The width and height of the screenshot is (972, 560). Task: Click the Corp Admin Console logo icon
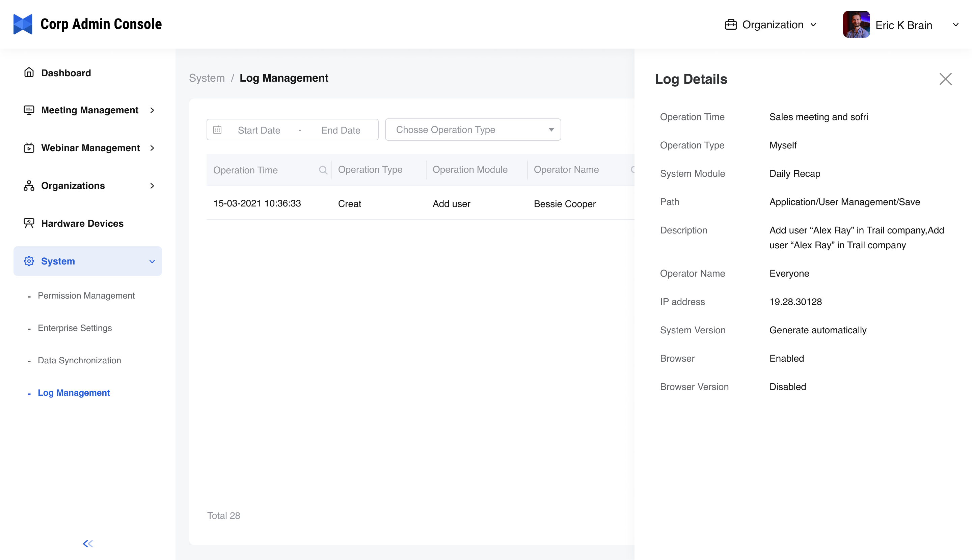(x=23, y=24)
